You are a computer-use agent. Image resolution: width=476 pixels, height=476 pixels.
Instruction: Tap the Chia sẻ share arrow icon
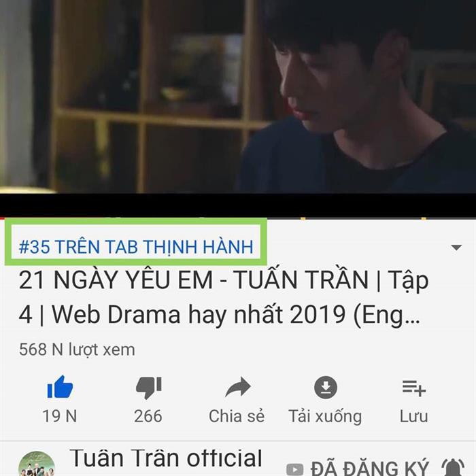[238, 387]
